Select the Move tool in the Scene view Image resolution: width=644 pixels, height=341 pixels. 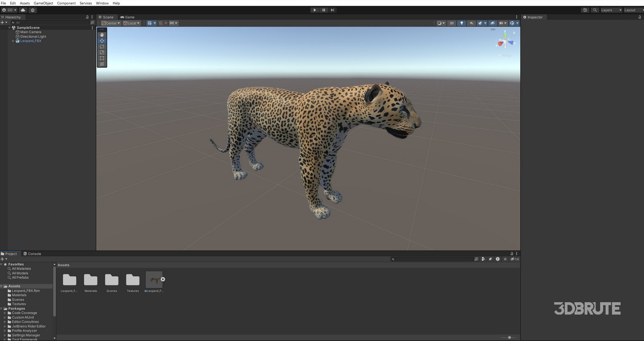click(102, 40)
